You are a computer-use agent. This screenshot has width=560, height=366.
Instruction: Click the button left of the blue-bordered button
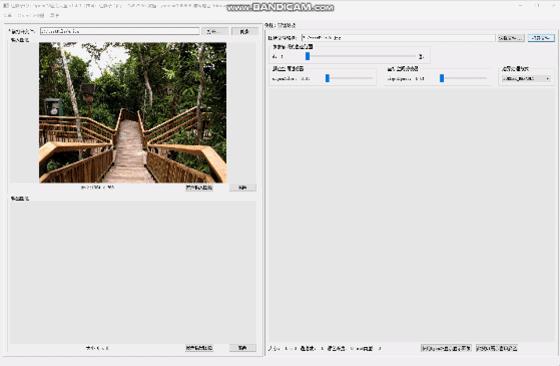coord(511,37)
